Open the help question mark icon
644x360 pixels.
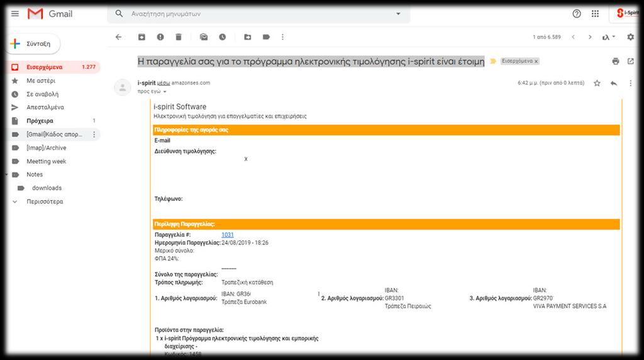(x=577, y=14)
